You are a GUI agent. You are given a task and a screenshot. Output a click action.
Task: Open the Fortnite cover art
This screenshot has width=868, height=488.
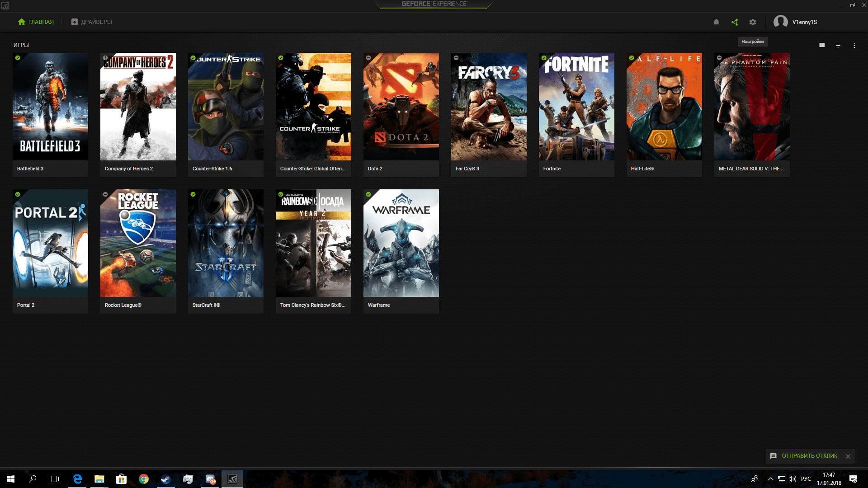coord(576,107)
